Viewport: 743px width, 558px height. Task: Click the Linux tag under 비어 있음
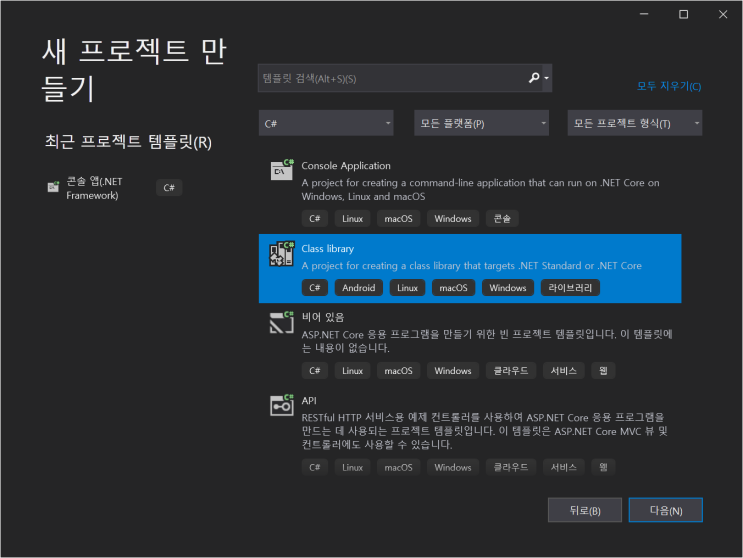(352, 370)
